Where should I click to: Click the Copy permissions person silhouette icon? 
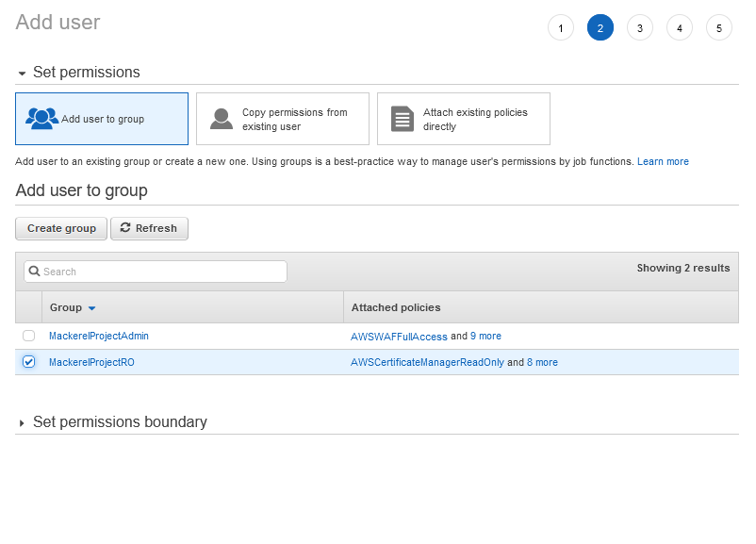[222, 119]
